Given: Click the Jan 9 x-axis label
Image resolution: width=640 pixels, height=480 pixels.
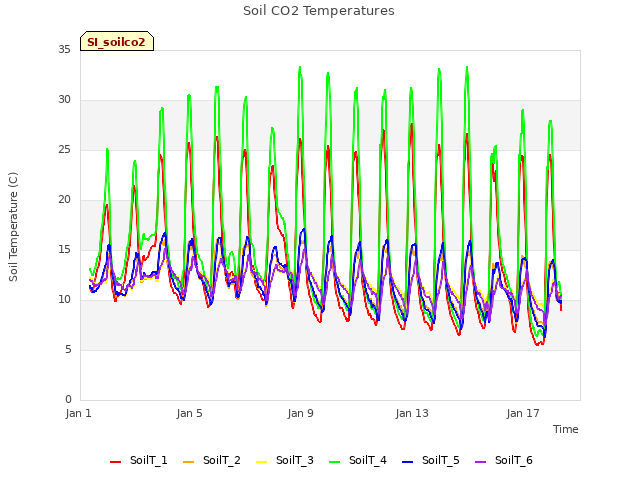Looking at the screenshot, I should click(x=300, y=413).
